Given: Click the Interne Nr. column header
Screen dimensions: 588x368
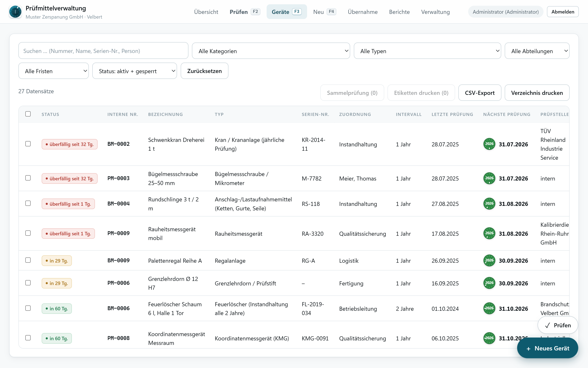Looking at the screenshot, I should pos(123,114).
